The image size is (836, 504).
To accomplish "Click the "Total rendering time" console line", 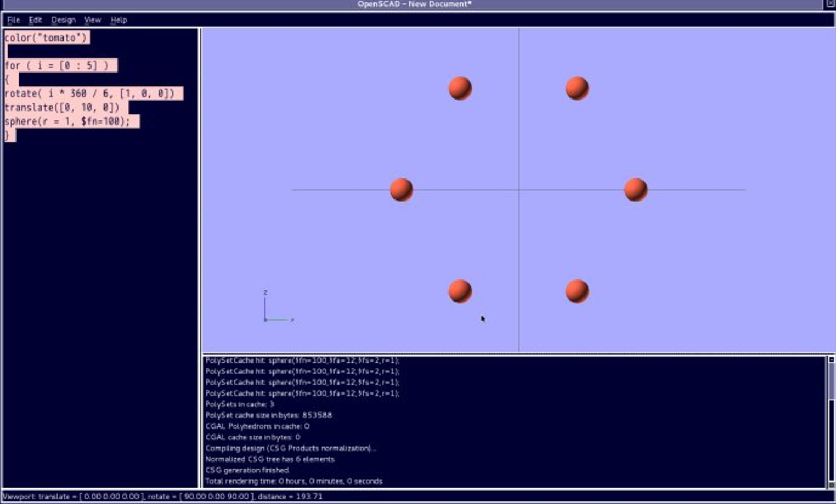I will point(294,481).
